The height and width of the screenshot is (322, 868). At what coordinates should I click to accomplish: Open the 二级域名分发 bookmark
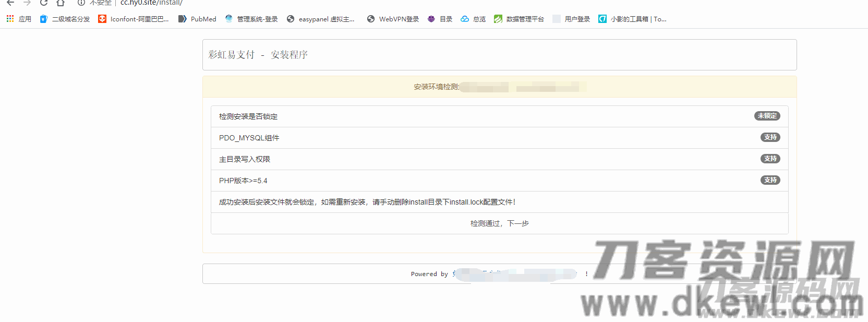[x=65, y=19]
